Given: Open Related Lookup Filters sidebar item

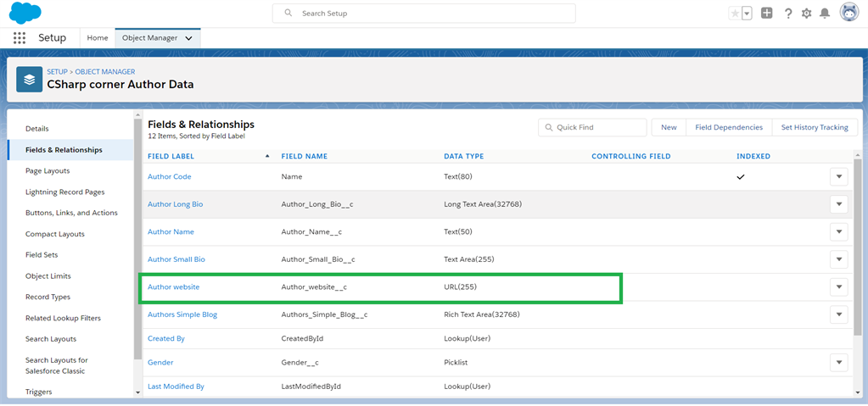Looking at the screenshot, I should 63,318.
